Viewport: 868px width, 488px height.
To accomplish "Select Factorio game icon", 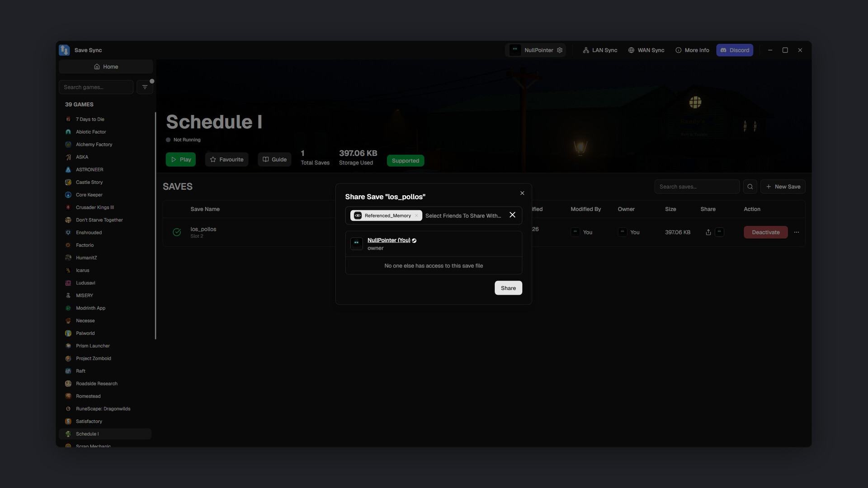I will click(68, 245).
